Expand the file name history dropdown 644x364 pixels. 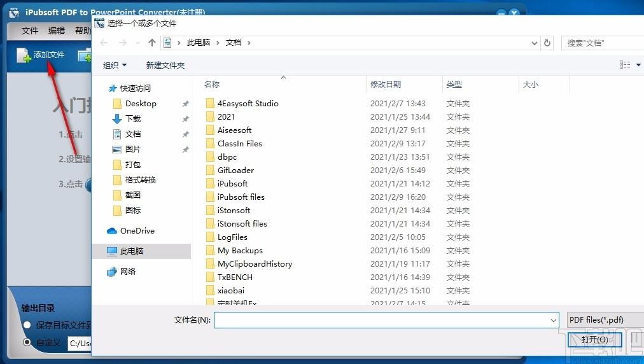(x=554, y=320)
